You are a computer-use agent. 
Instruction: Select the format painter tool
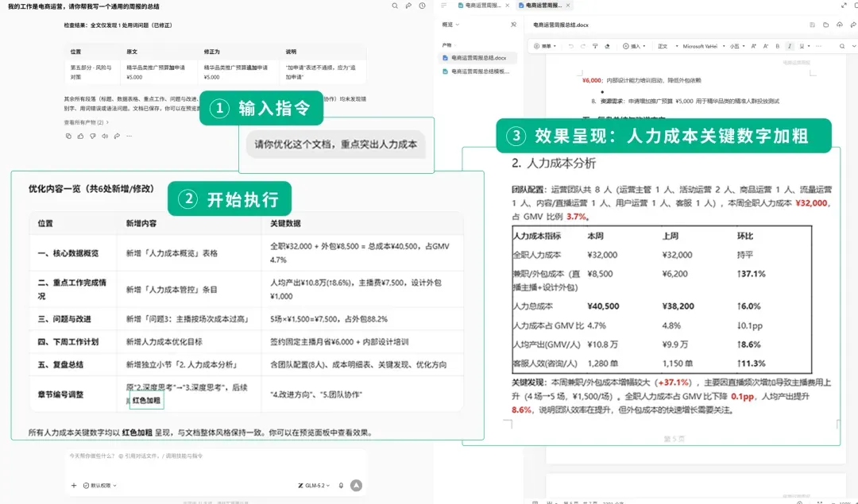point(595,47)
